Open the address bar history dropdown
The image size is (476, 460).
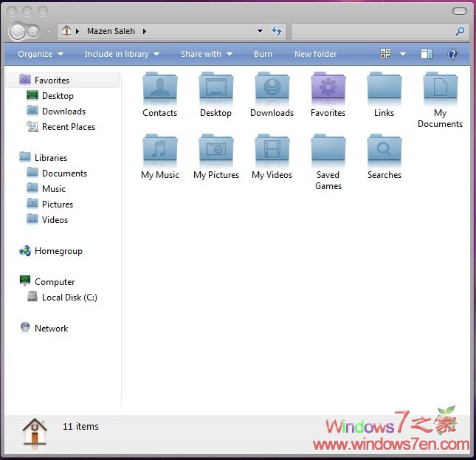point(260,31)
